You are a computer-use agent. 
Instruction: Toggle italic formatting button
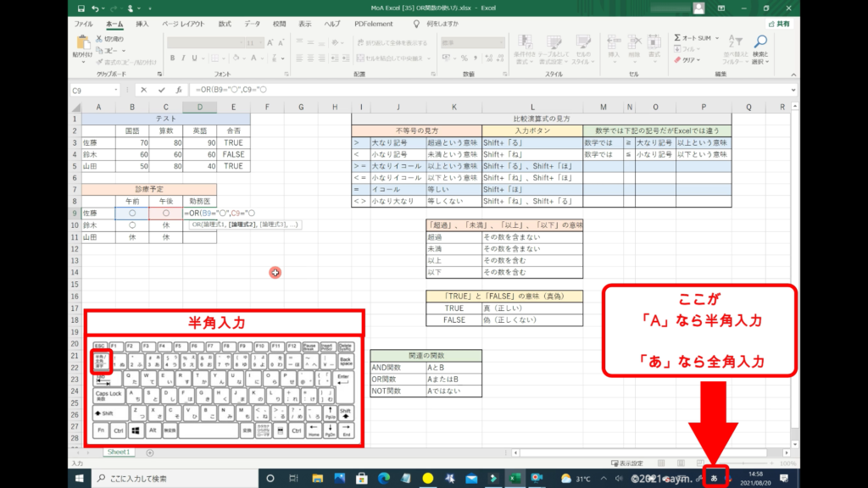tap(183, 58)
